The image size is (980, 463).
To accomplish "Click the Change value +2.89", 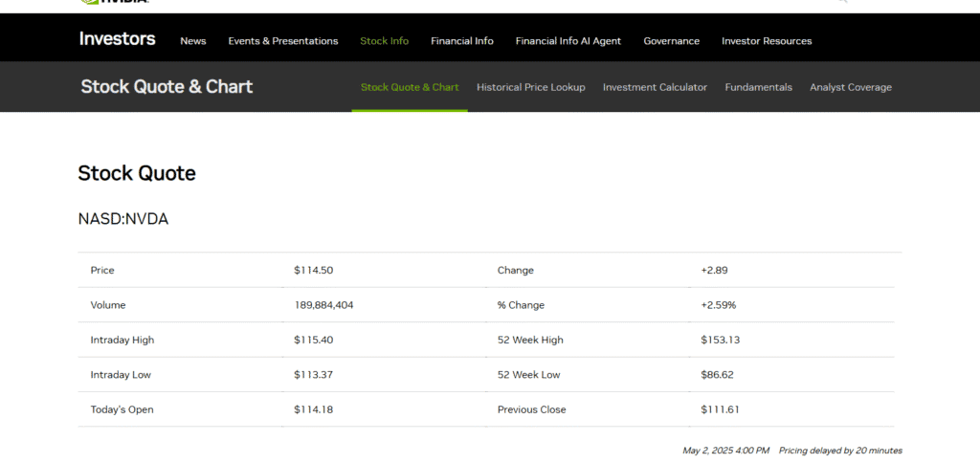I will click(x=714, y=271).
